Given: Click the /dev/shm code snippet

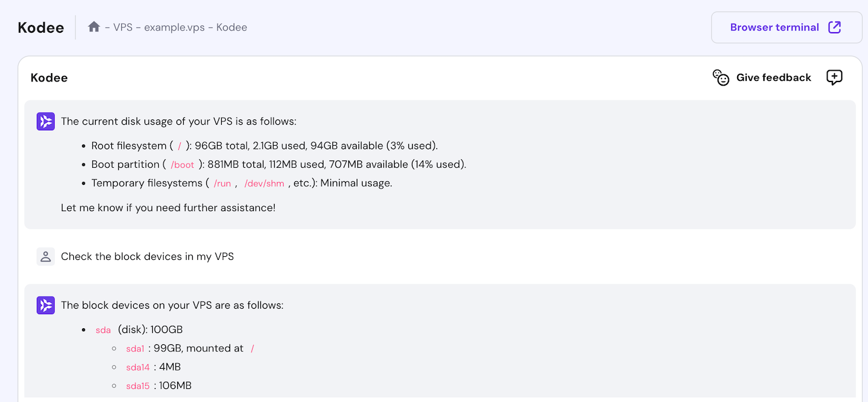Looking at the screenshot, I should point(264,183).
